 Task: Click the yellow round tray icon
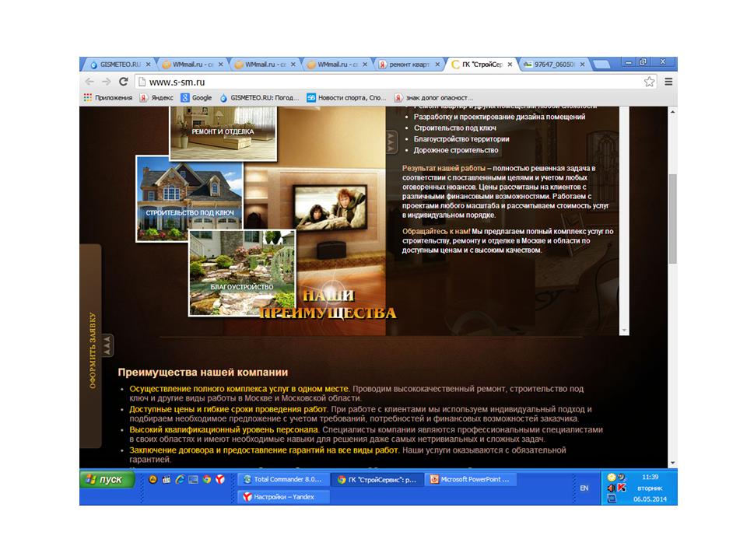612,477
